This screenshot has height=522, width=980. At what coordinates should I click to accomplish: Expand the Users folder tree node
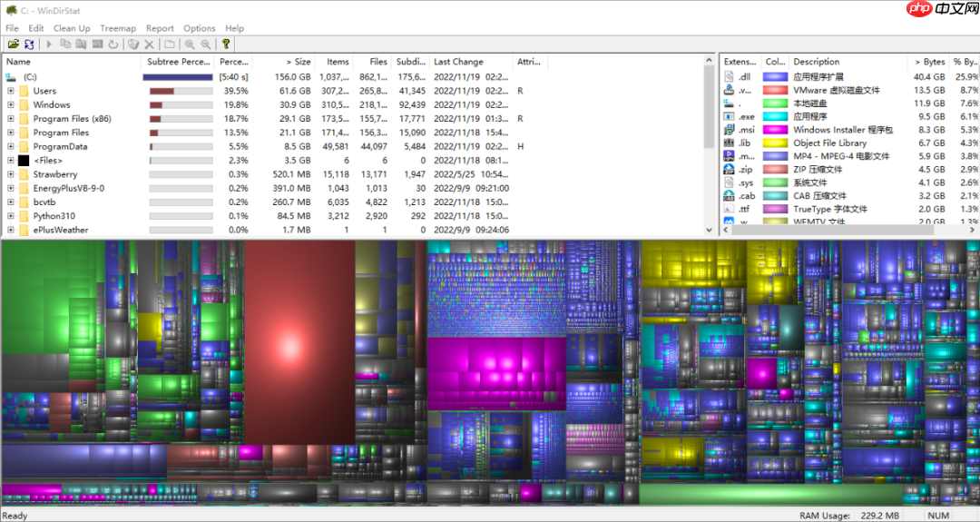tap(11, 91)
